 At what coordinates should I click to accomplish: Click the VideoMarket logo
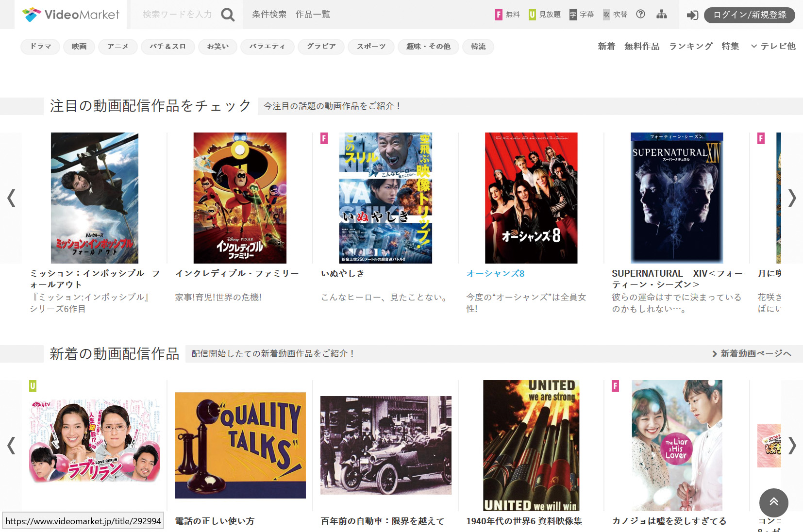click(71, 15)
